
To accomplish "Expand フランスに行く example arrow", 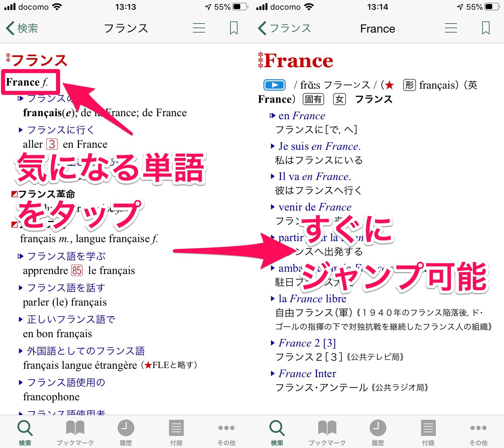I will [x=21, y=130].
